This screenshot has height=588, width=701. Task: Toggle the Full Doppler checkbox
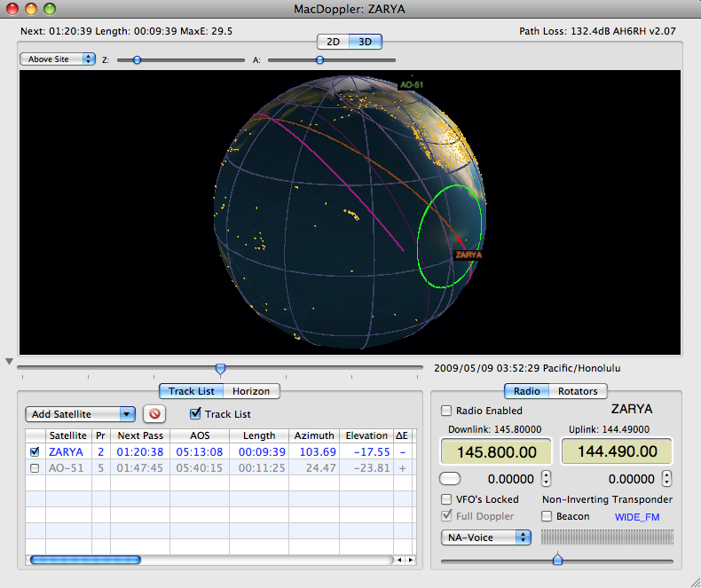click(x=446, y=515)
